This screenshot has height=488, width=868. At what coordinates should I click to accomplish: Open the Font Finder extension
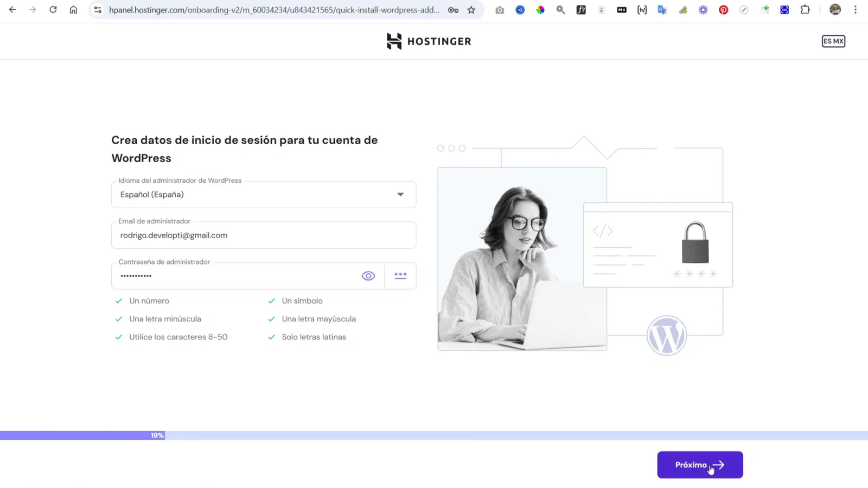[581, 10]
